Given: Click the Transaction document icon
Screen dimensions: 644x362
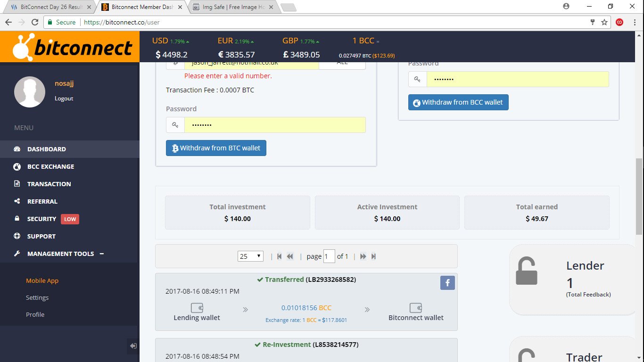Looking at the screenshot, I should [x=17, y=184].
